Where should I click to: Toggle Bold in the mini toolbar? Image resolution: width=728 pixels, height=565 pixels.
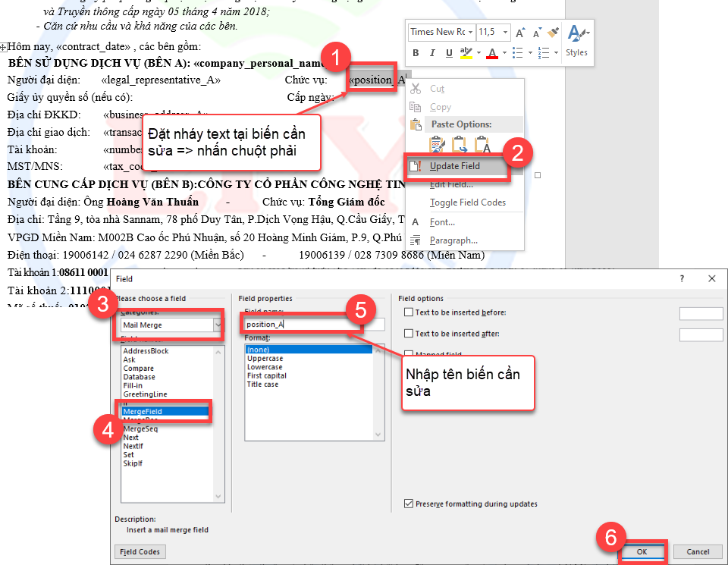coord(416,53)
